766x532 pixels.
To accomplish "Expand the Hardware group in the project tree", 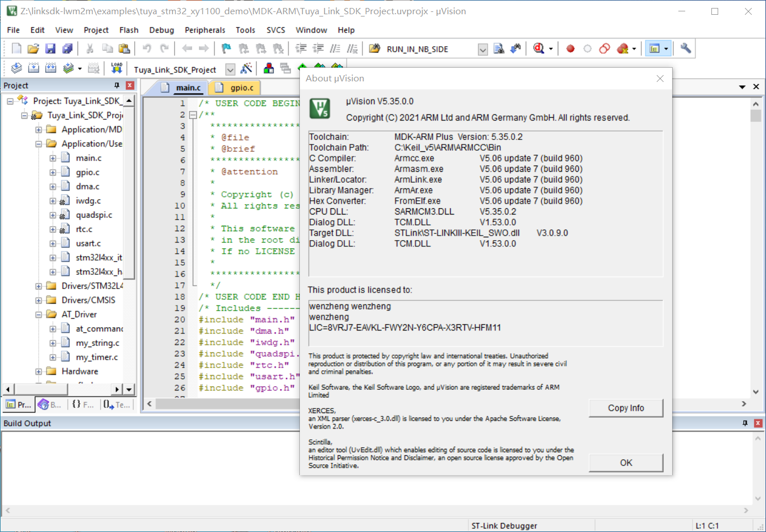I will (39, 372).
